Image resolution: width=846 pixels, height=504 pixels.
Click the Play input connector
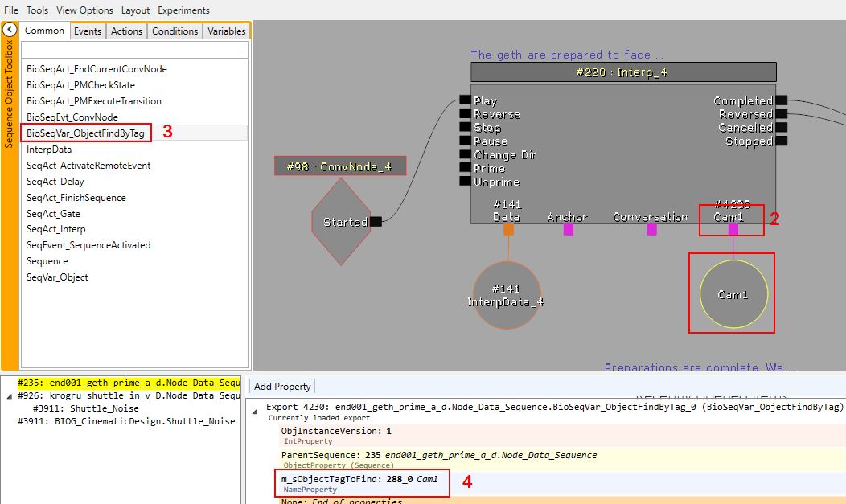[x=465, y=100]
